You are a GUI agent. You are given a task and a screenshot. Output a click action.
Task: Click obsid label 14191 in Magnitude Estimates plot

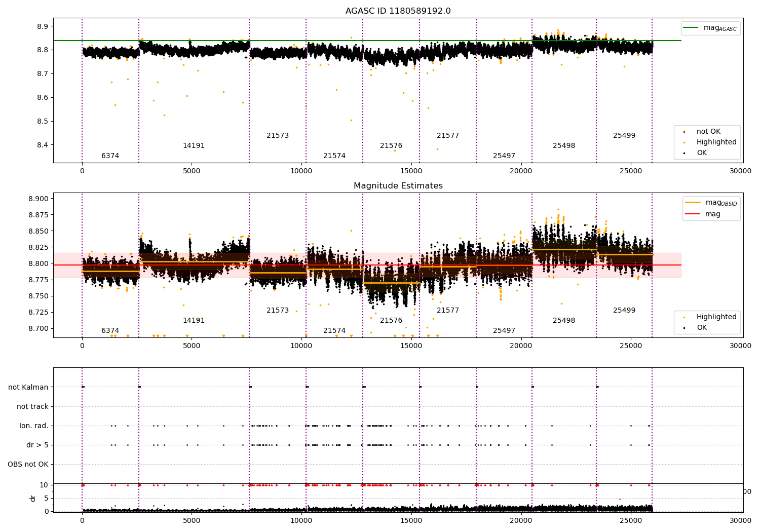[194, 321]
